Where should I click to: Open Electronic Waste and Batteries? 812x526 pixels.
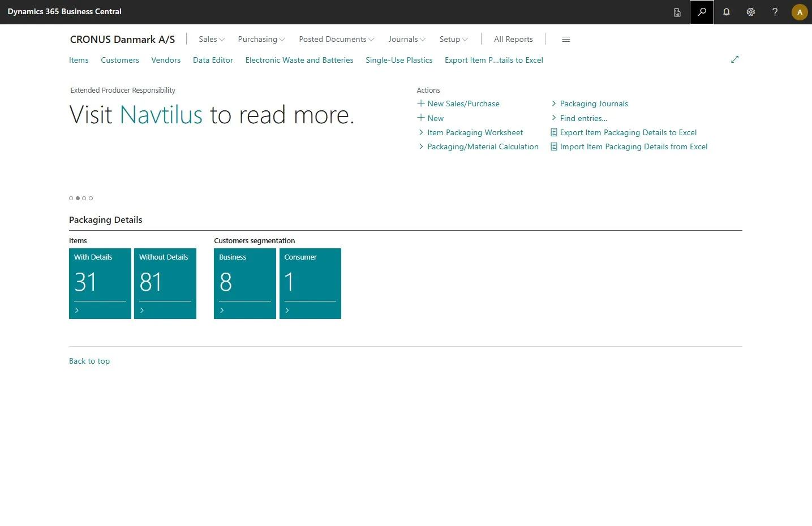tap(299, 60)
